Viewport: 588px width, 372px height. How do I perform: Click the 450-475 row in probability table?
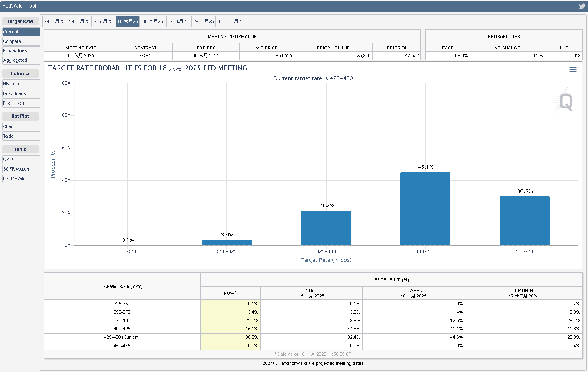click(313, 346)
